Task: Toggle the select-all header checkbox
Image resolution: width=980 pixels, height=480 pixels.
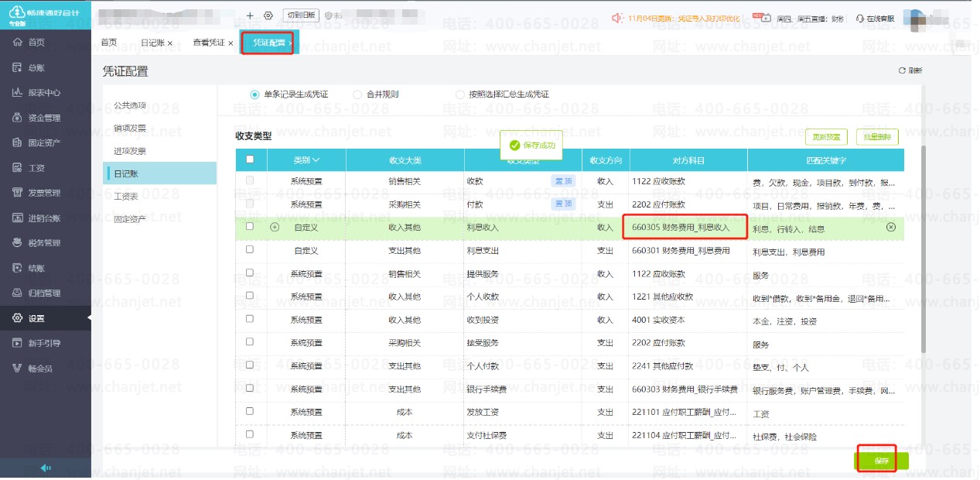Action: click(249, 159)
